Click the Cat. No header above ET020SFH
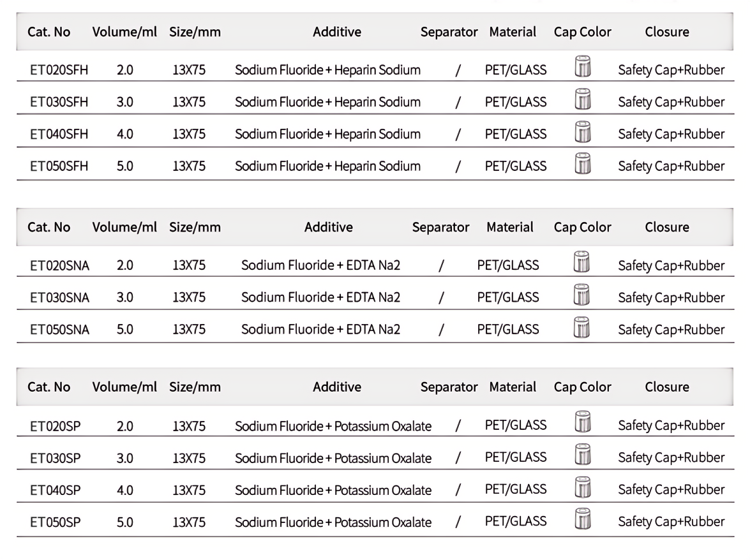The image size is (750, 560). coord(49,32)
